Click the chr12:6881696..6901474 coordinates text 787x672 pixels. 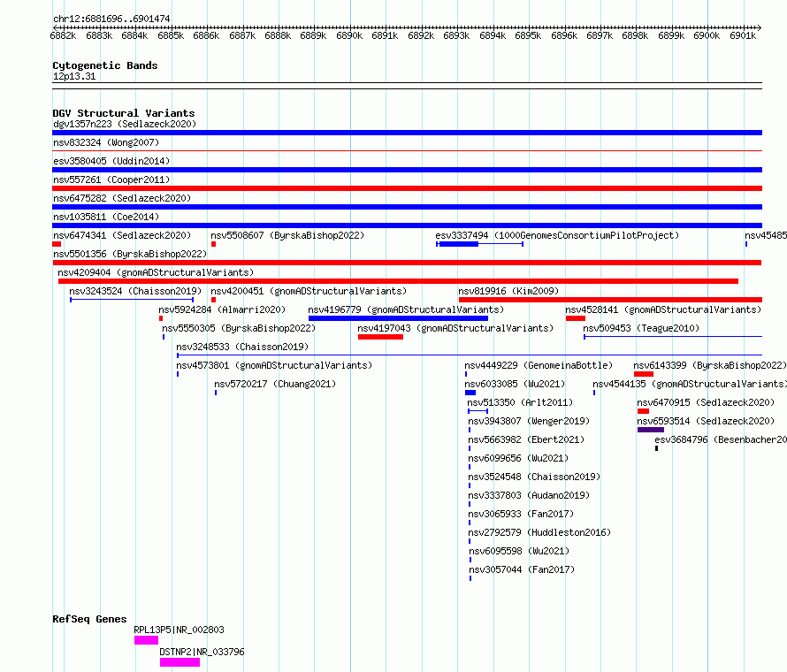(111, 19)
